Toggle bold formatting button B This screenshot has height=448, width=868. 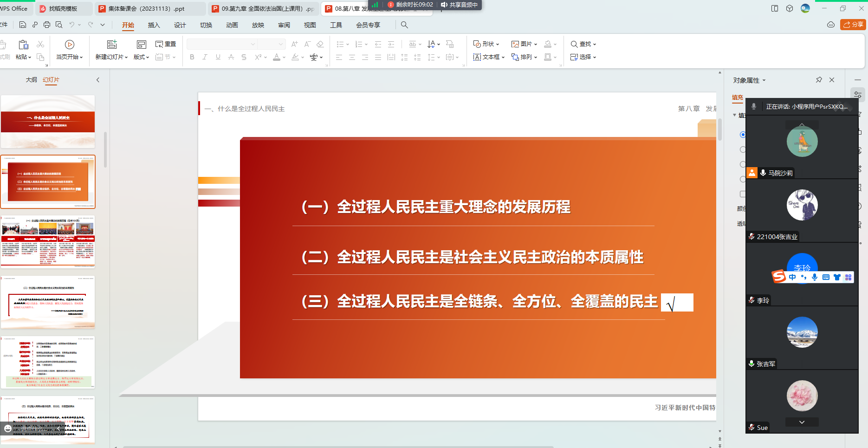192,57
